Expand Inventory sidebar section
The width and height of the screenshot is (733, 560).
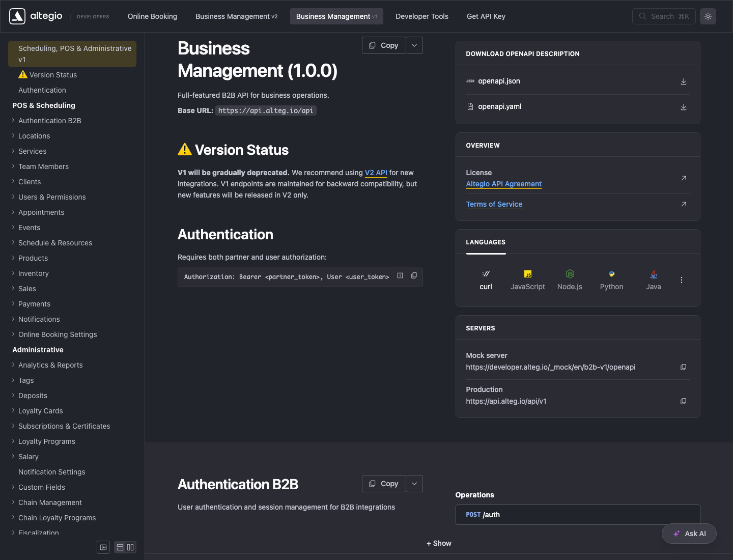click(34, 273)
